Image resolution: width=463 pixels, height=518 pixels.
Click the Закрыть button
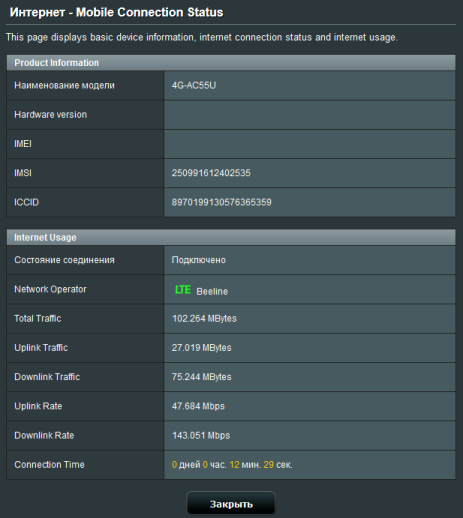(x=231, y=504)
